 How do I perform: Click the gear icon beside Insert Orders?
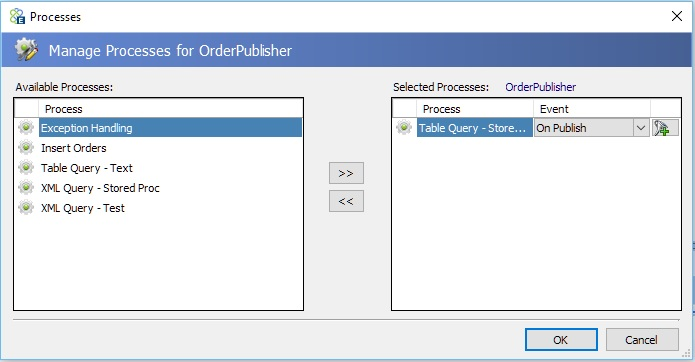click(x=26, y=148)
